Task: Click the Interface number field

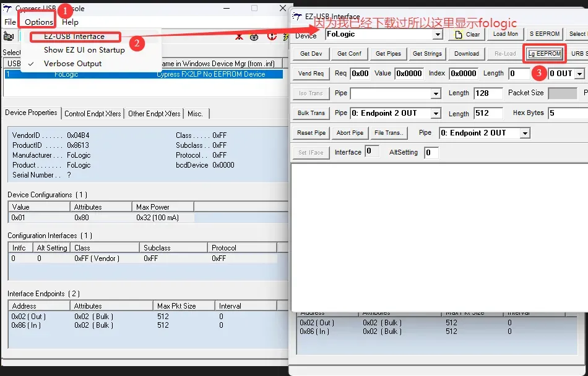Action: click(371, 152)
